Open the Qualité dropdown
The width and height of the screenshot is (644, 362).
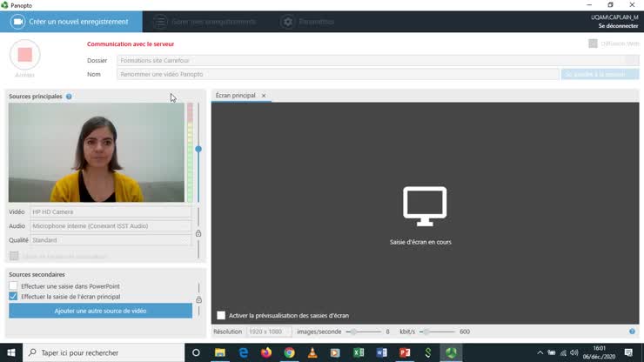[x=111, y=240]
